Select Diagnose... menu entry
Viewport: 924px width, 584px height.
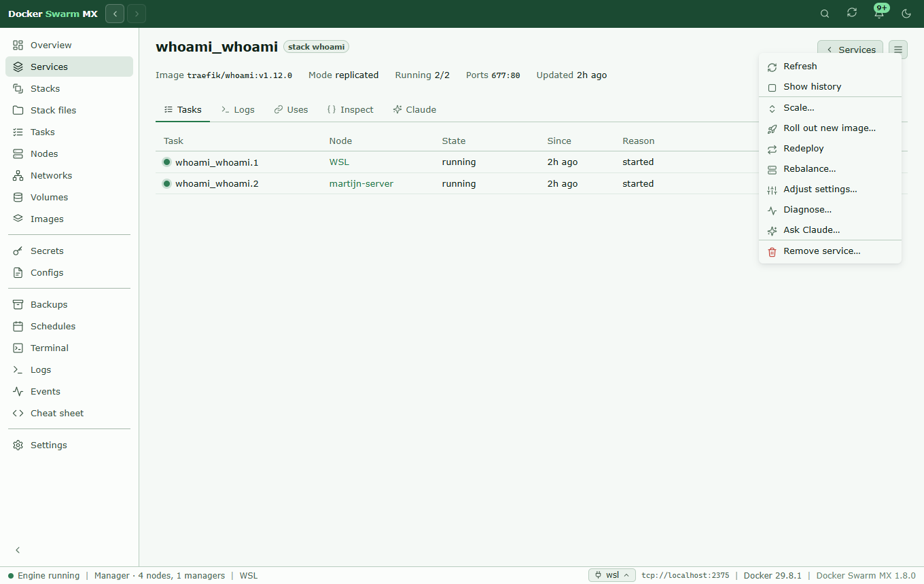coord(830,209)
